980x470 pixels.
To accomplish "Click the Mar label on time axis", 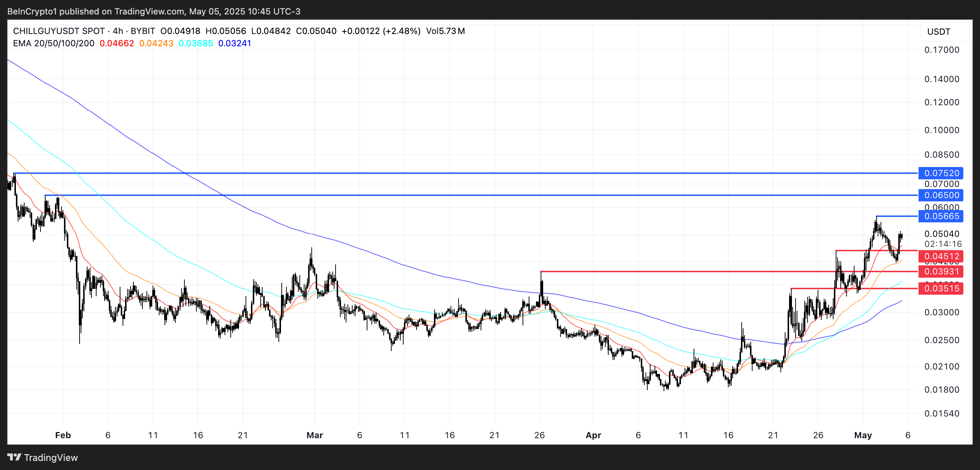I will point(315,435).
